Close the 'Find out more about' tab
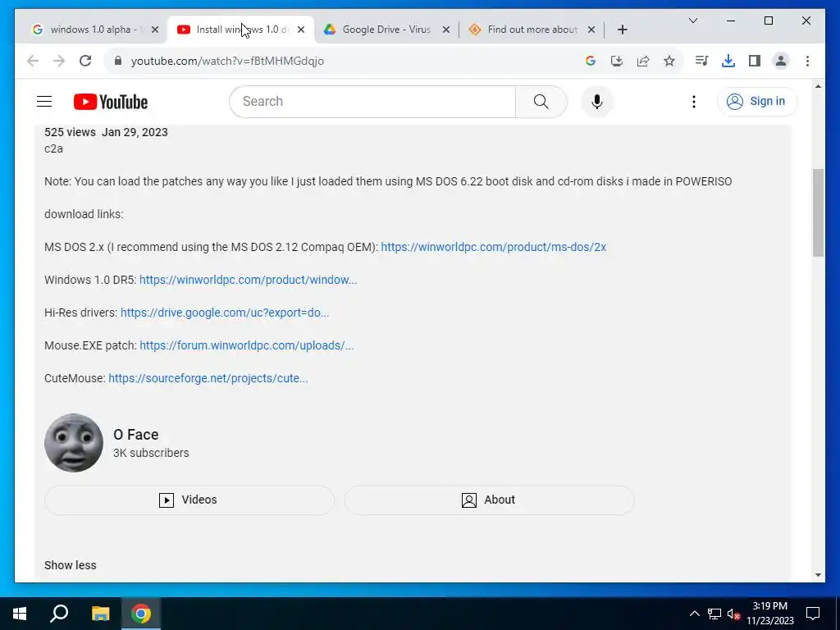 [591, 30]
